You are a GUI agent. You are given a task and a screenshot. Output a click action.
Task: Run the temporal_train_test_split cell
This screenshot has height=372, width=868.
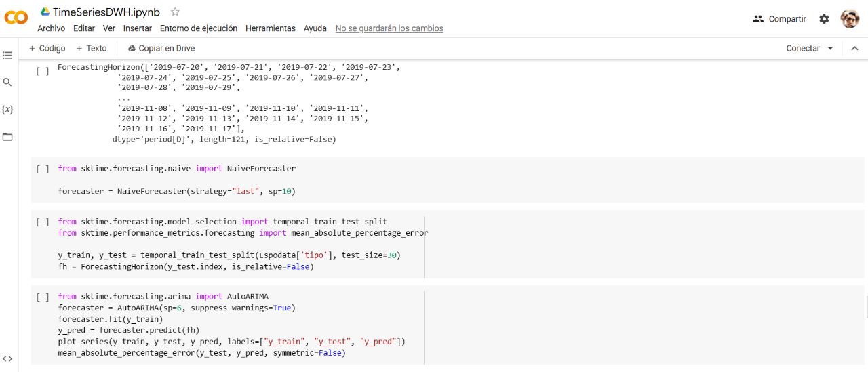[43, 222]
